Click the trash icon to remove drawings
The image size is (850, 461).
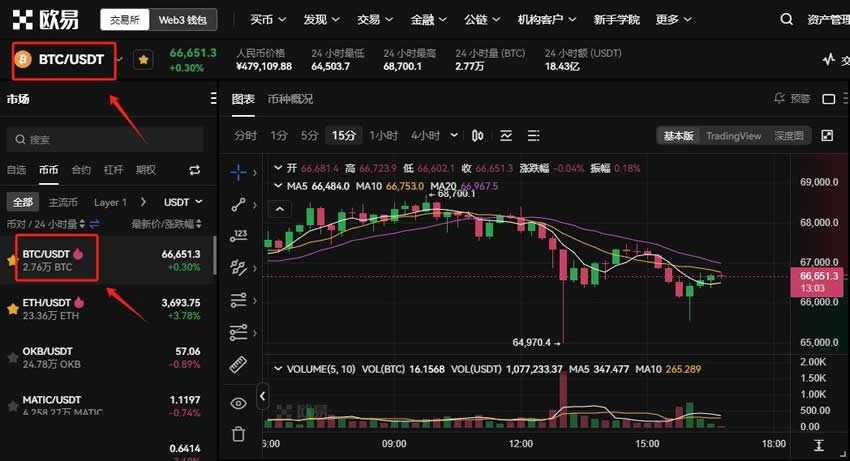point(238,433)
